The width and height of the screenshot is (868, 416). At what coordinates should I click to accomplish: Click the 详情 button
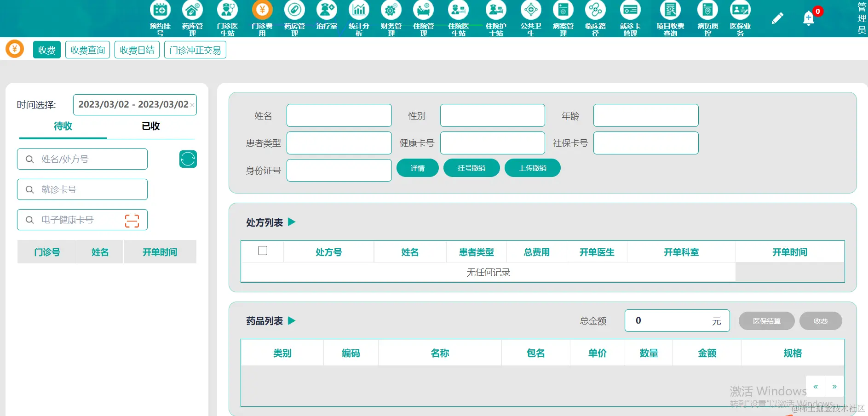click(418, 168)
